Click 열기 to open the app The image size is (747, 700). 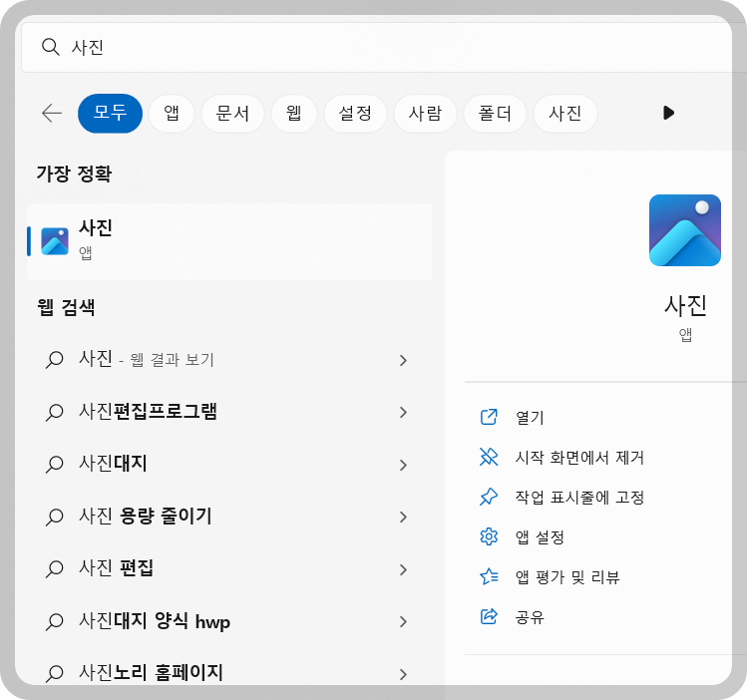click(x=530, y=418)
